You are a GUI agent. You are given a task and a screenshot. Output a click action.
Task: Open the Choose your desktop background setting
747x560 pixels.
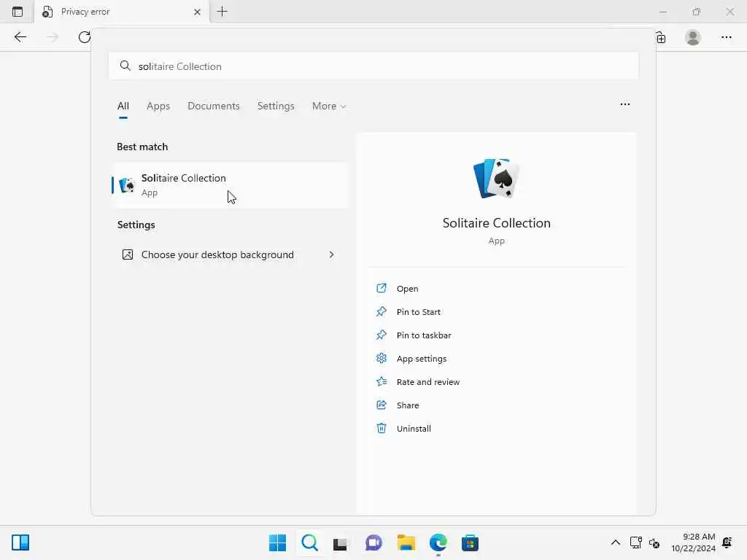tap(229, 254)
